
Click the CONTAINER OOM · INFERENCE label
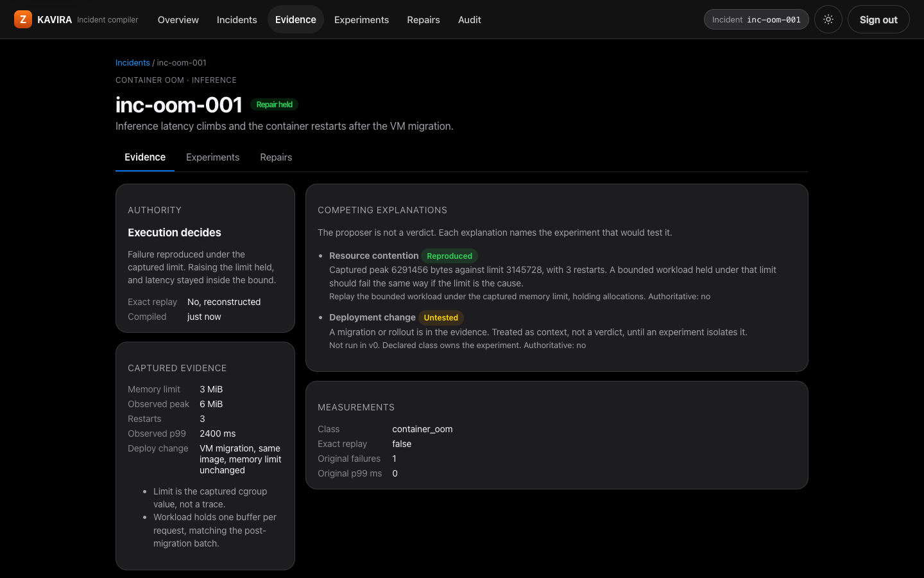pyautogui.click(x=176, y=80)
